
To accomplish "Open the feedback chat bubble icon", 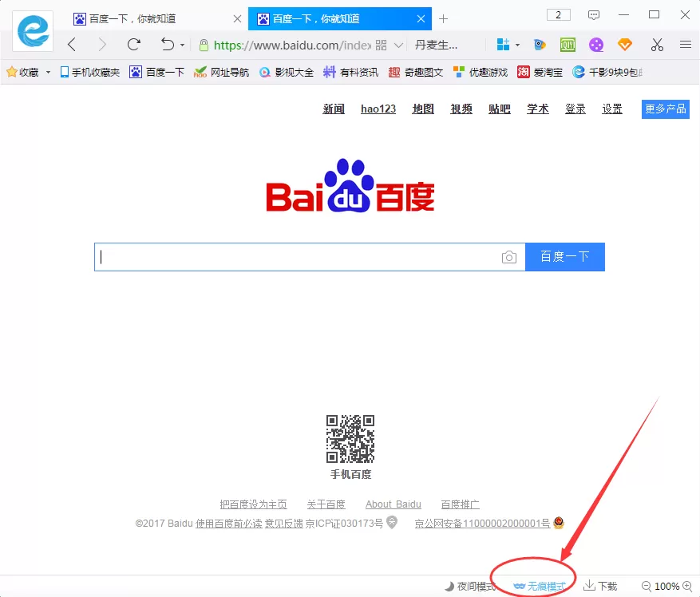I will click(x=593, y=15).
